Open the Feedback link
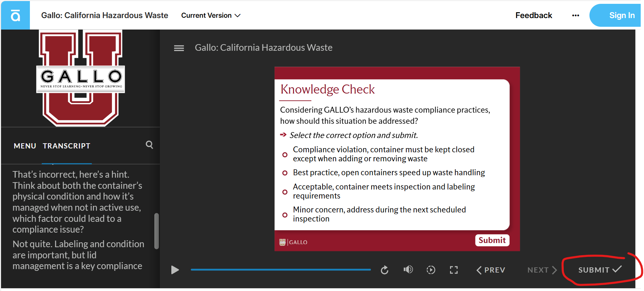This screenshot has height=291, width=644. click(534, 15)
